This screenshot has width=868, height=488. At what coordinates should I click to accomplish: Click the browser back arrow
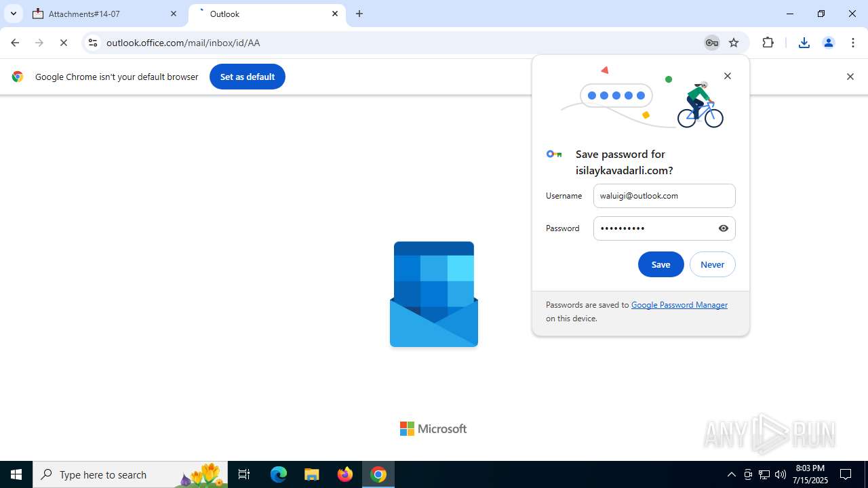pyautogui.click(x=15, y=43)
